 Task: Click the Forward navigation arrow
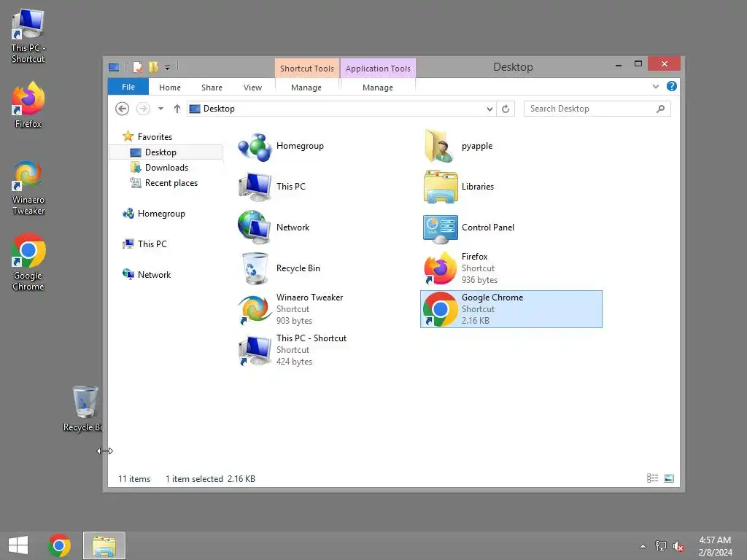point(143,109)
